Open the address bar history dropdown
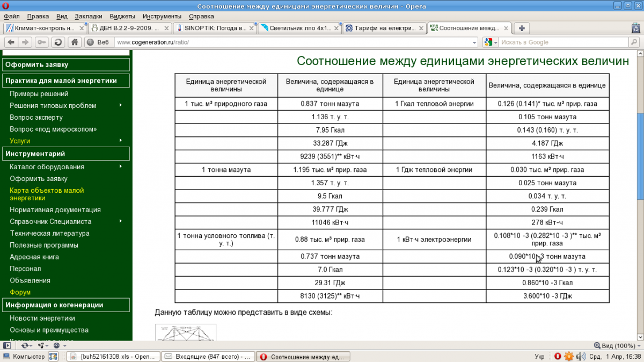The image size is (644, 362). point(474,42)
